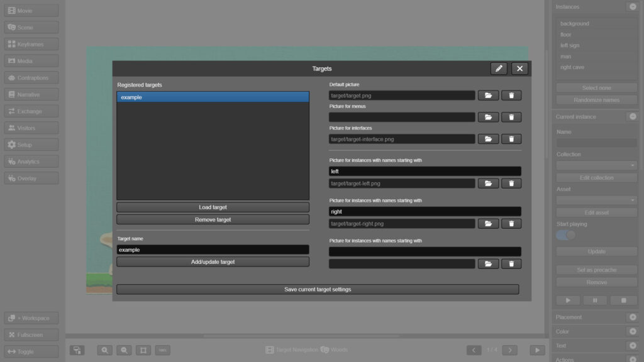
Task: Expand the Color section
Action: click(x=632, y=331)
